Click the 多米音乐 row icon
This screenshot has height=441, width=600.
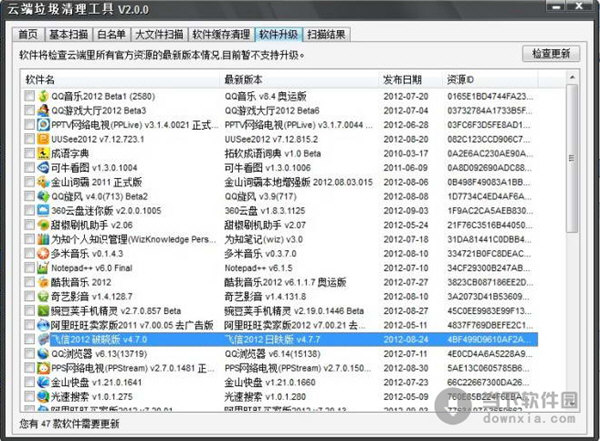click(43, 253)
